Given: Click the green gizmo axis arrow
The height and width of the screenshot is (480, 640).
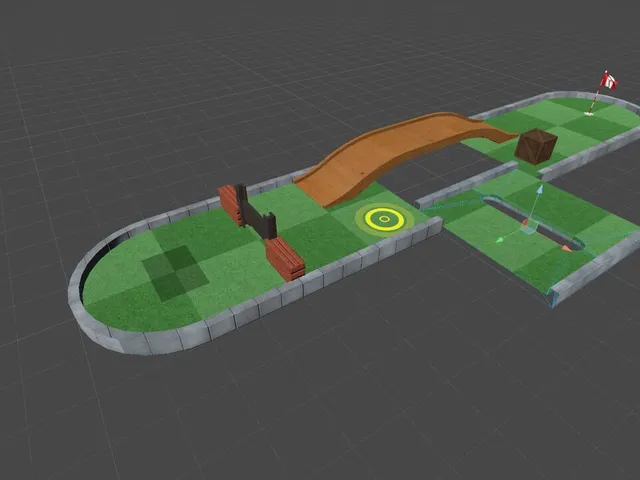Looking at the screenshot, I should pos(500,240).
